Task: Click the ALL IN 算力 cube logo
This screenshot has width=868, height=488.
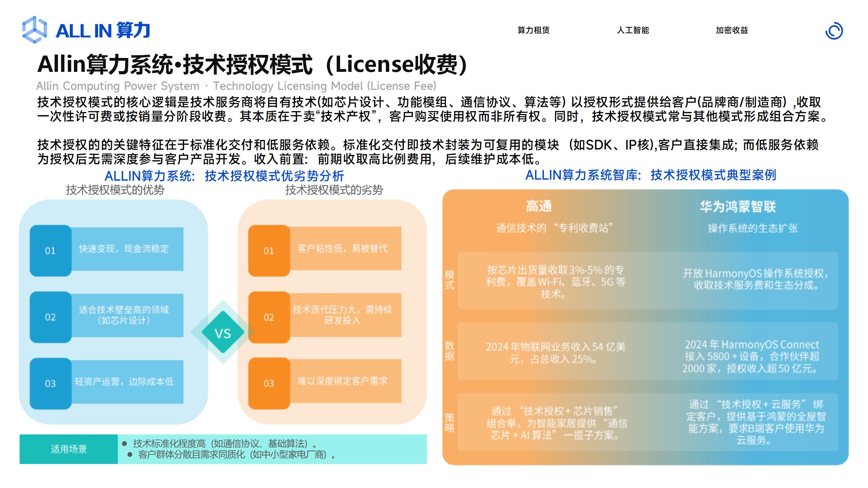Action: (34, 30)
